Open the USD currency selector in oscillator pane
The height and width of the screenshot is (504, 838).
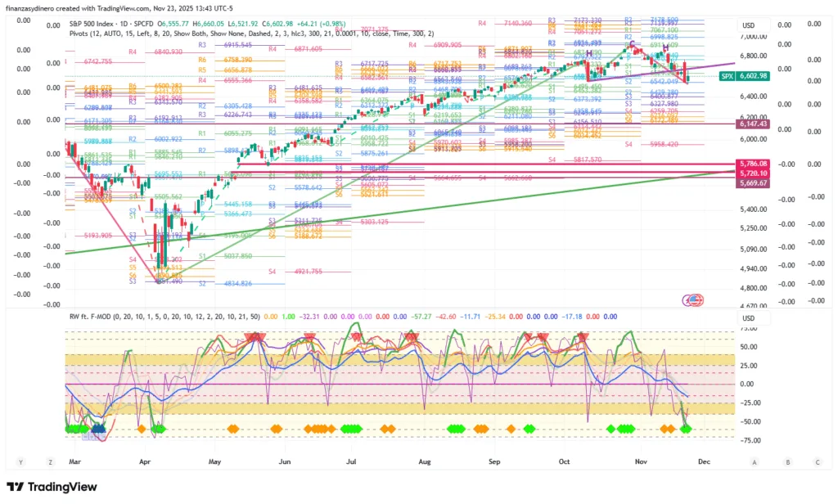[748, 317]
